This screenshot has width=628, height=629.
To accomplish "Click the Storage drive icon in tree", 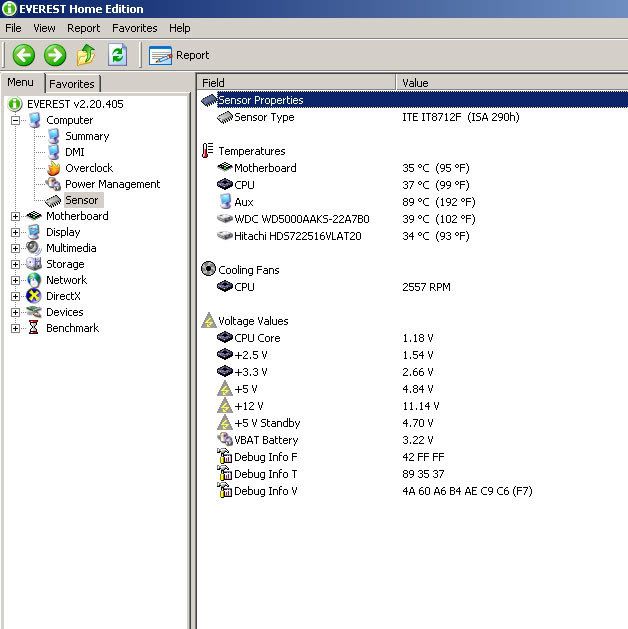I will [34, 264].
